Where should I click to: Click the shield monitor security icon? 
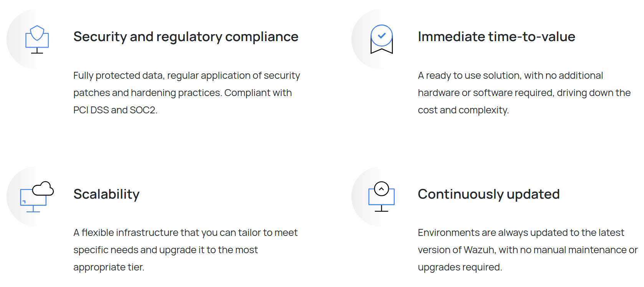click(x=37, y=39)
